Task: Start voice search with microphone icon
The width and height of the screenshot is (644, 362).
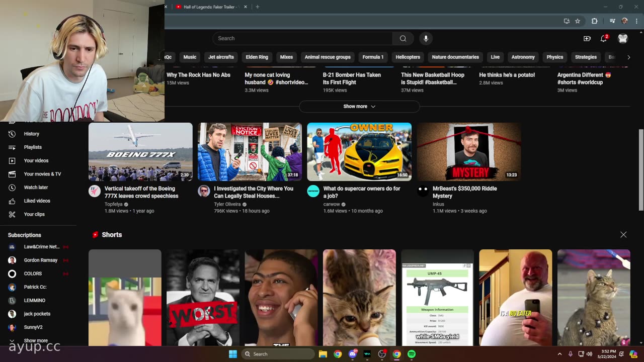Action: pos(426,38)
